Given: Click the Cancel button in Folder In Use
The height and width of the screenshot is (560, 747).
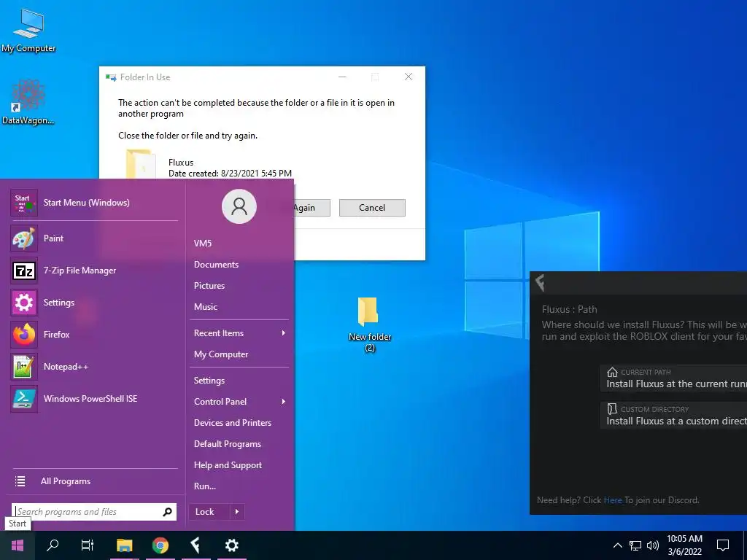Looking at the screenshot, I should [x=372, y=208].
